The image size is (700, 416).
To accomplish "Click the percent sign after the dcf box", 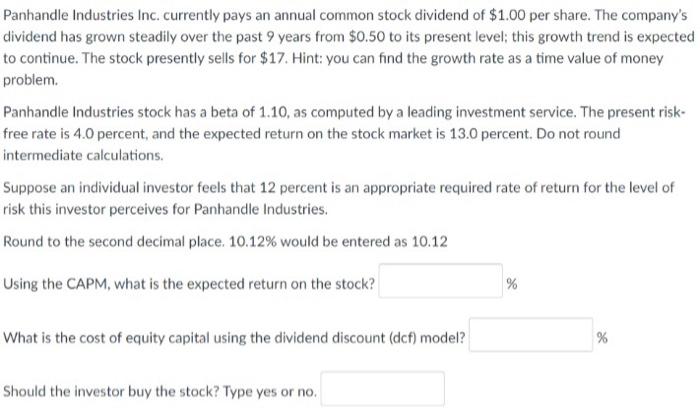I will [x=602, y=337].
